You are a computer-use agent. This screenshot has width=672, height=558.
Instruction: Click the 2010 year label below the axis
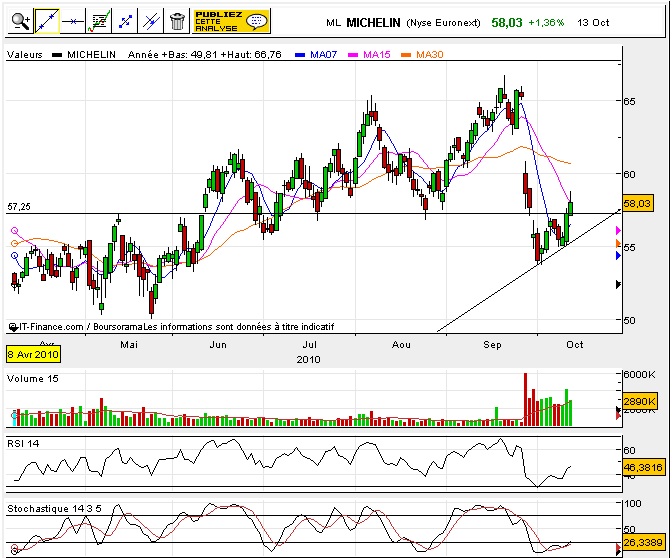click(x=308, y=360)
